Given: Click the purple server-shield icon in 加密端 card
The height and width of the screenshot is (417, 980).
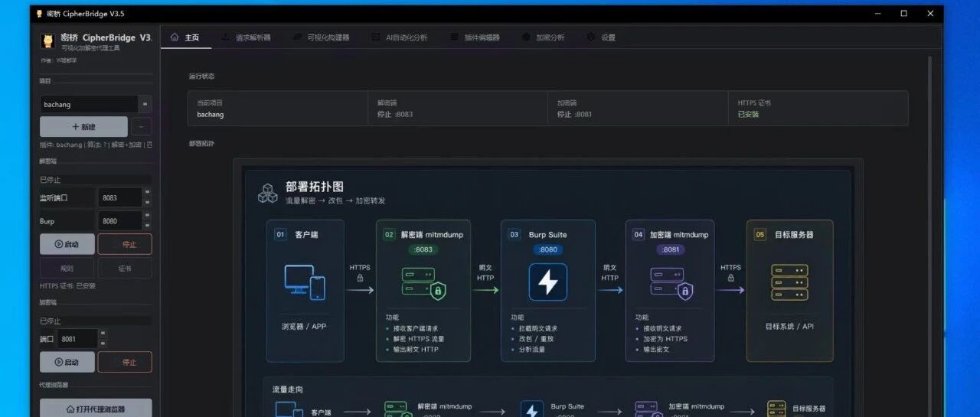Looking at the screenshot, I should (671, 282).
